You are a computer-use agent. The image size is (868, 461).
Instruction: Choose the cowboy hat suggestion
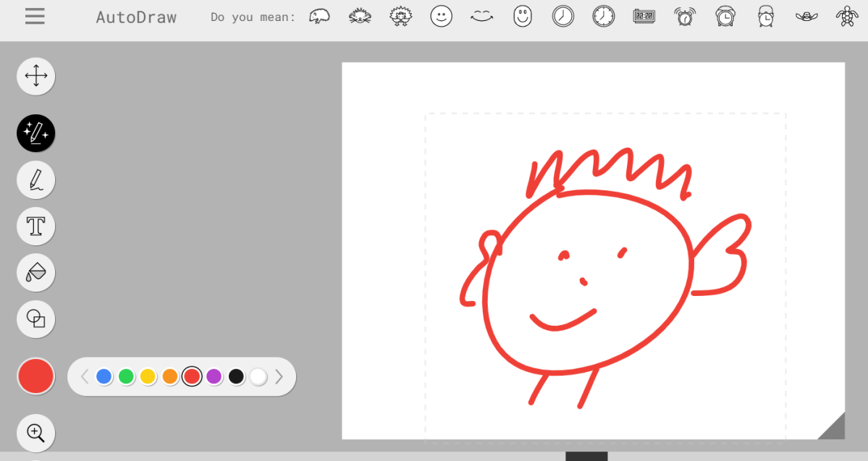click(x=806, y=15)
